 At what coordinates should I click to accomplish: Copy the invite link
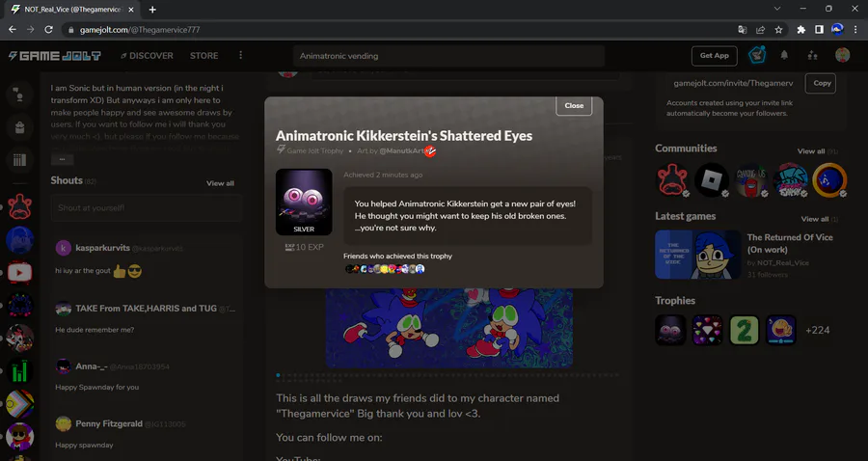coord(822,83)
